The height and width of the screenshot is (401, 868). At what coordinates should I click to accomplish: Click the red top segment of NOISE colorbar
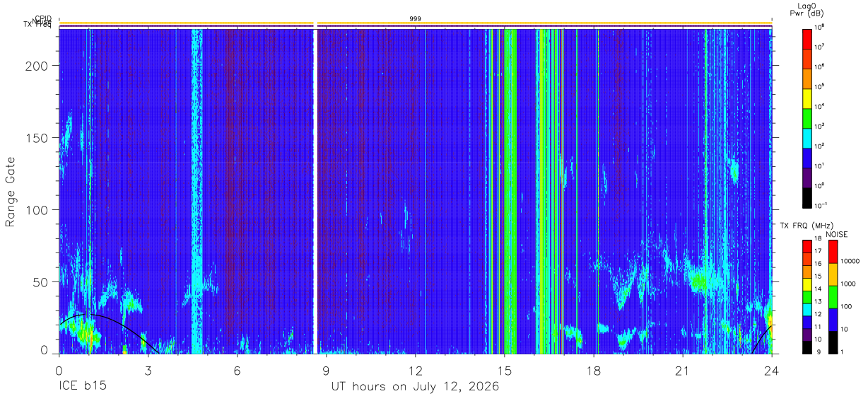pos(833,252)
